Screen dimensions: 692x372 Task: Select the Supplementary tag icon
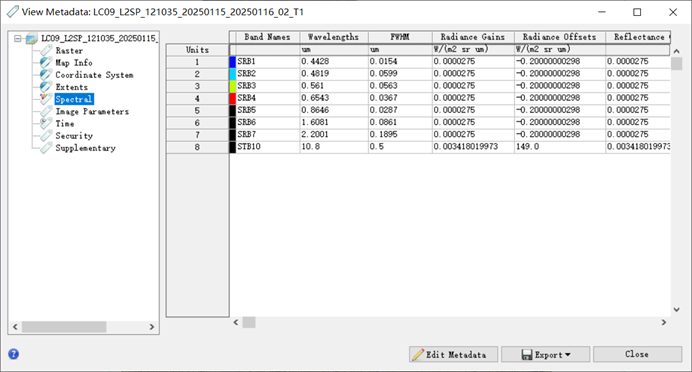(x=46, y=148)
